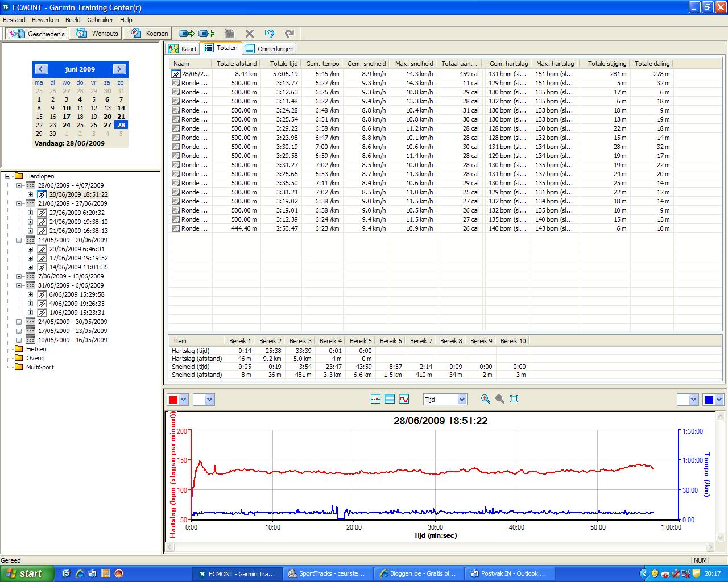
Task: Expand week 17/05/2009 - 23/05/2009
Action: (19, 331)
